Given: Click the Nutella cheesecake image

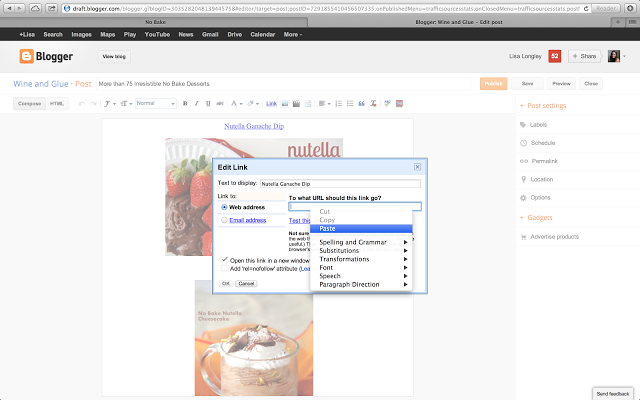Looking at the screenshot, I should coord(254,338).
